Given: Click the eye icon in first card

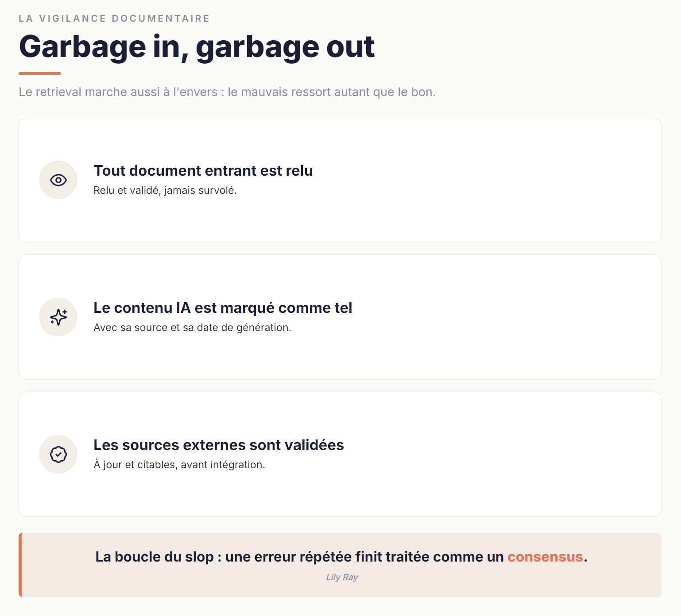Looking at the screenshot, I should coord(58,180).
